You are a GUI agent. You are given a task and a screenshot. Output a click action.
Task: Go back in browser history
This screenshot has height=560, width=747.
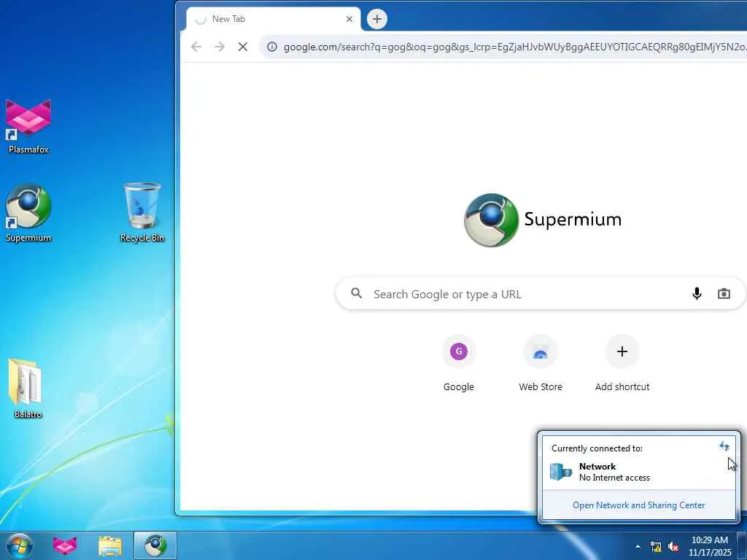pyautogui.click(x=196, y=47)
